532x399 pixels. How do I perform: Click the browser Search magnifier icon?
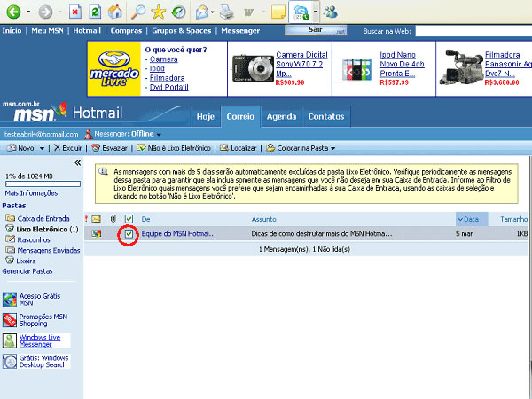tap(137, 12)
